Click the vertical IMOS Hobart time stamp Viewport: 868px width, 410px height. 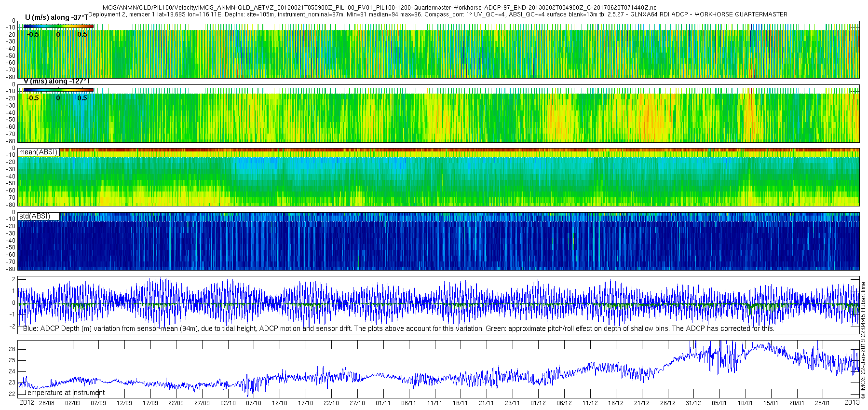tap(863, 341)
